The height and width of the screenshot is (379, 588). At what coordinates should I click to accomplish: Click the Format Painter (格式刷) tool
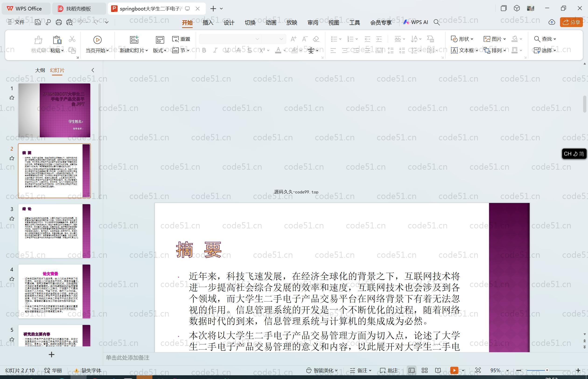pyautogui.click(x=38, y=45)
